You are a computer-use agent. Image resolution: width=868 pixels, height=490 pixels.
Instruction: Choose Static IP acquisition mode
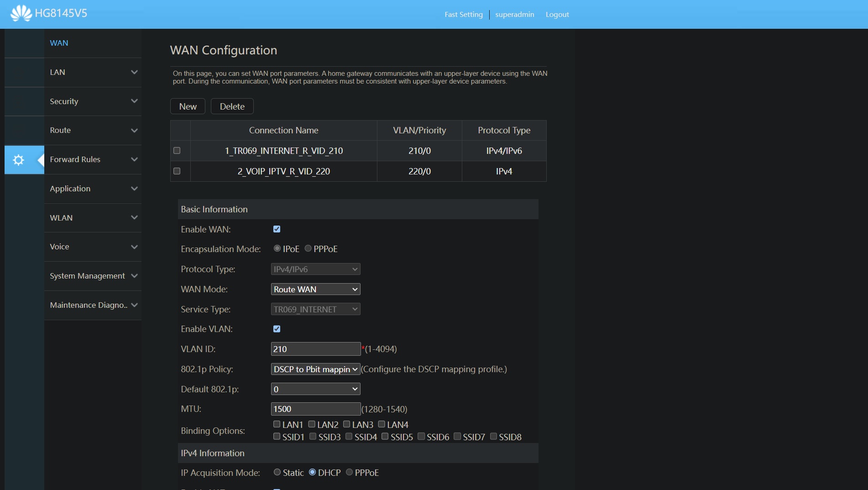pos(277,472)
